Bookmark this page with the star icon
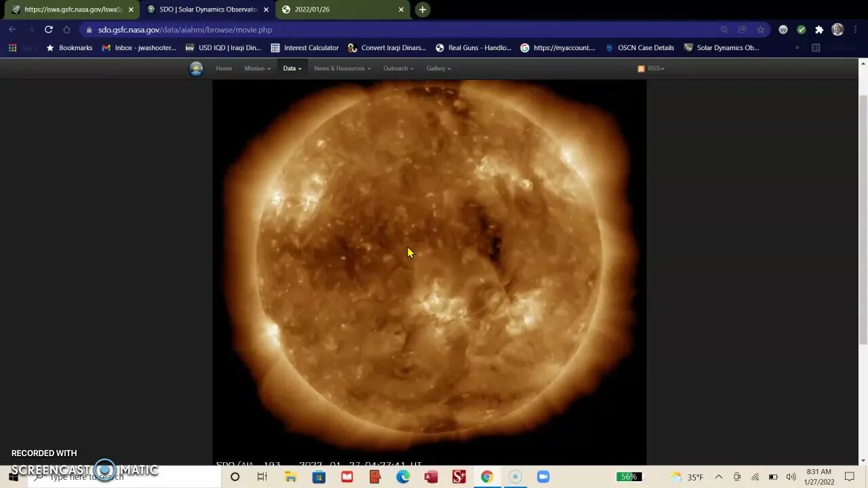The image size is (868, 488). click(x=761, y=30)
